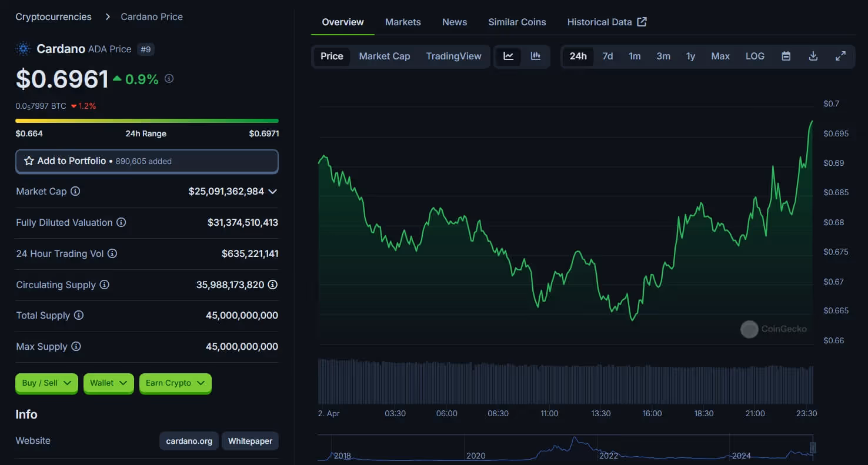Screen dimensions: 868x465
Task: Visit cardano.org website link
Action: [189, 441]
